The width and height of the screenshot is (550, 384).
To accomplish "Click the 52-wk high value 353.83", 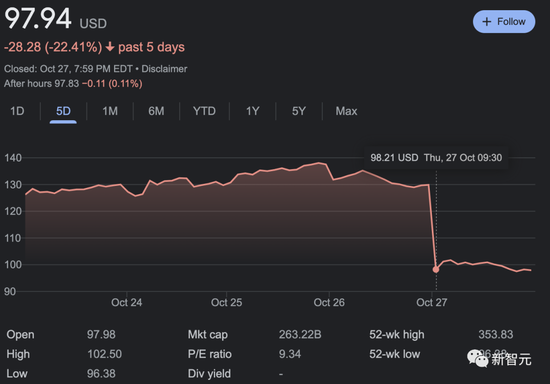I will tap(496, 335).
